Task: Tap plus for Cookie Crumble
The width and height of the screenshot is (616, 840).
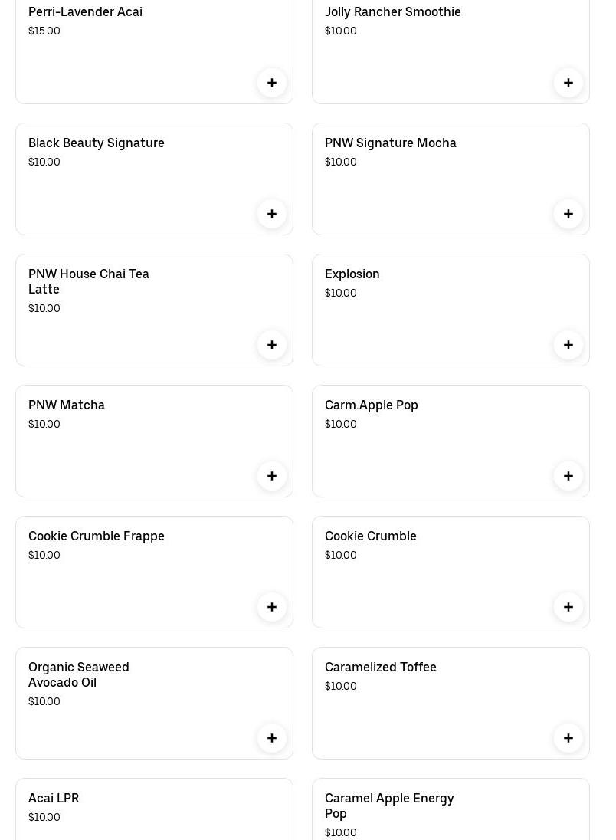Action: click(x=568, y=607)
